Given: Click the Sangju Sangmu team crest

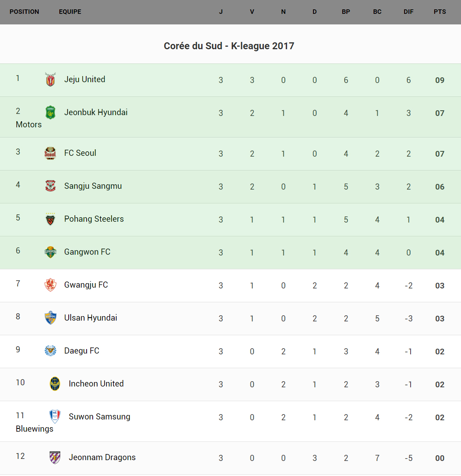Looking at the screenshot, I should click(x=50, y=186).
